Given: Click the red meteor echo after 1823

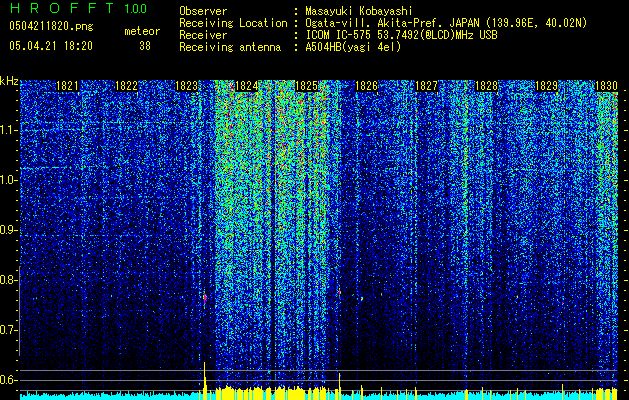Looking at the screenshot, I should pos(205,298).
